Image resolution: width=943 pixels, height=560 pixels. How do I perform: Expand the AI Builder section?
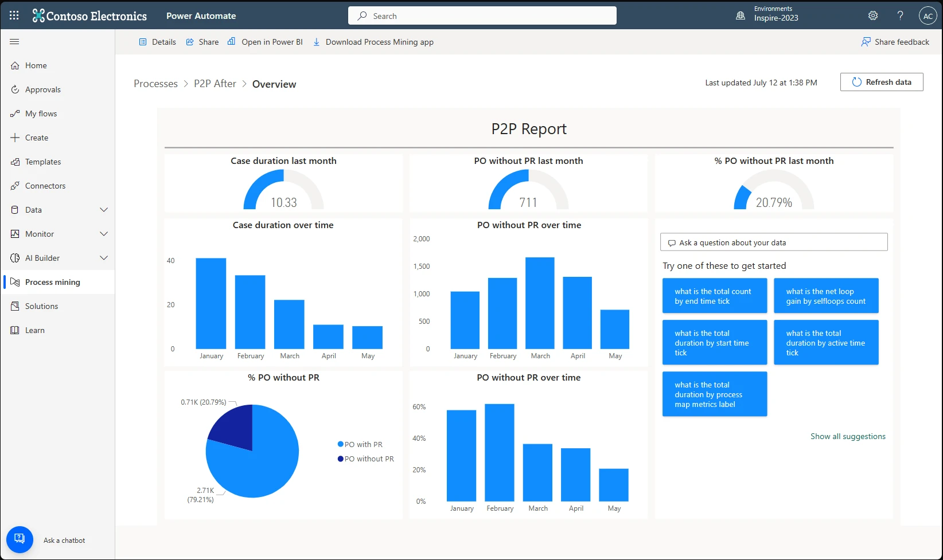pos(104,258)
